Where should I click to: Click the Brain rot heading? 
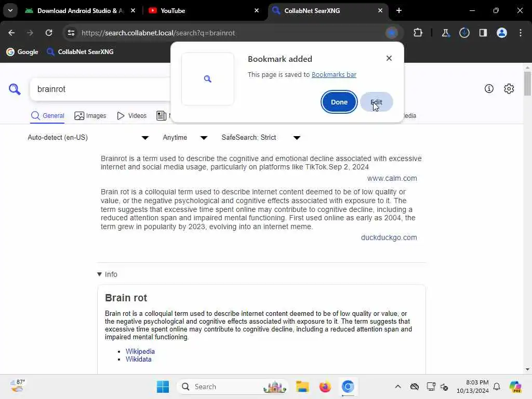[126, 298]
